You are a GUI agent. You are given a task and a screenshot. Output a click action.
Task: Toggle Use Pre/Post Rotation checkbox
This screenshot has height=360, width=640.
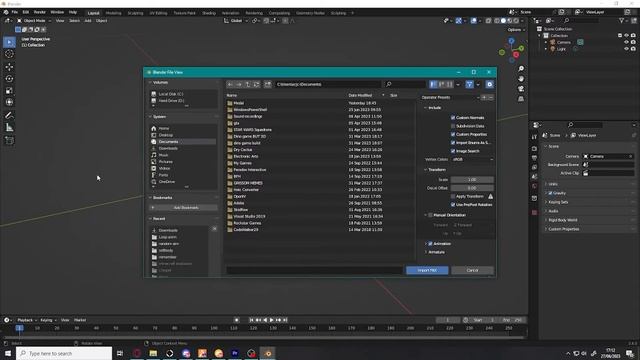453,204
